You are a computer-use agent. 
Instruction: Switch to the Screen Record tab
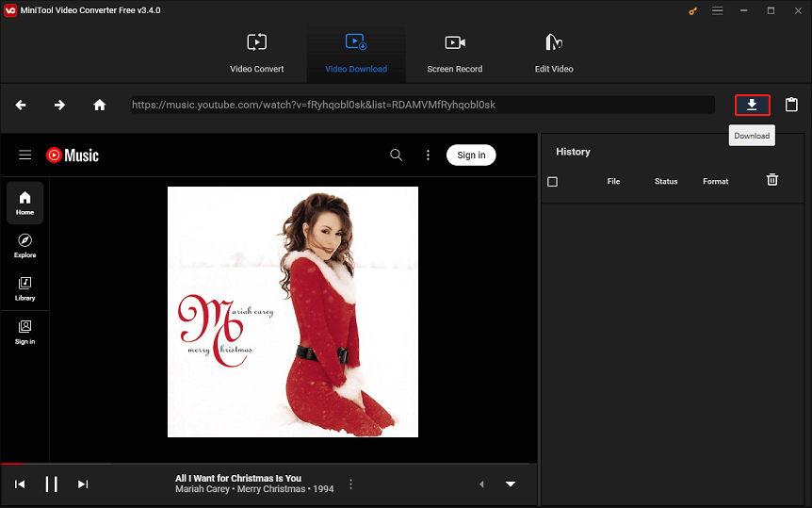(x=455, y=54)
